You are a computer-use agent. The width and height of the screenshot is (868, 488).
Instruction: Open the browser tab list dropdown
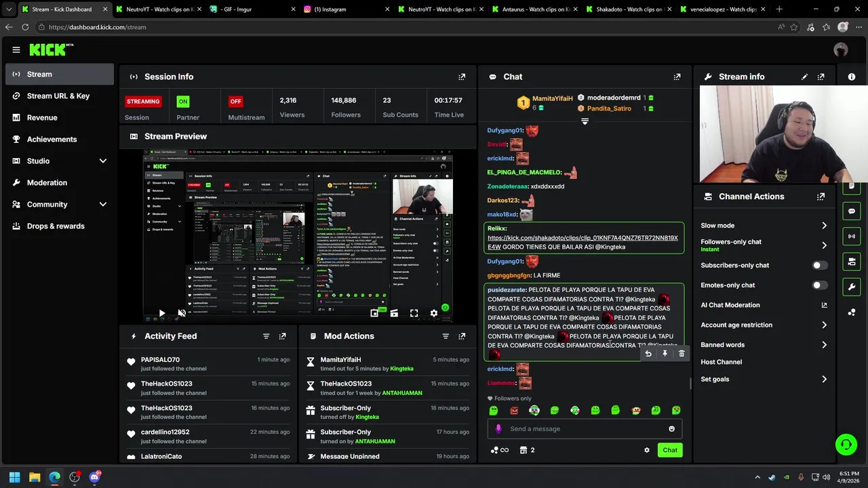pyautogui.click(x=9, y=9)
